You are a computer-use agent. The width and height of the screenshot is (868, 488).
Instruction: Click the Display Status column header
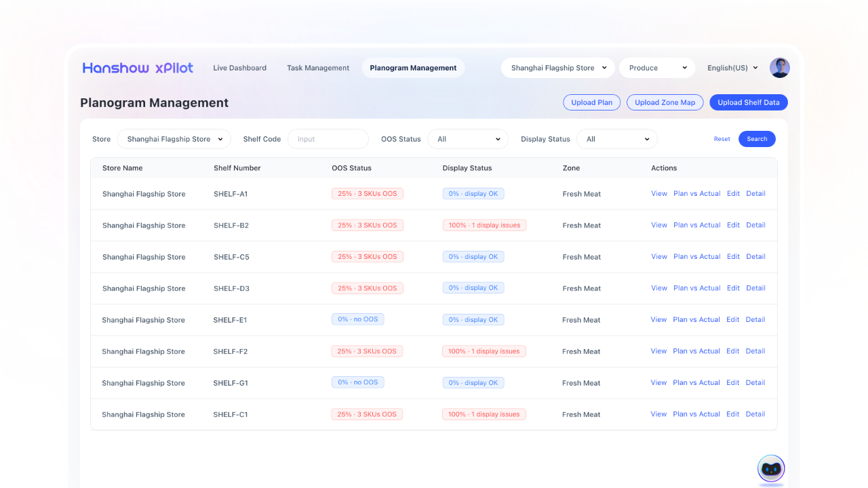click(x=467, y=168)
